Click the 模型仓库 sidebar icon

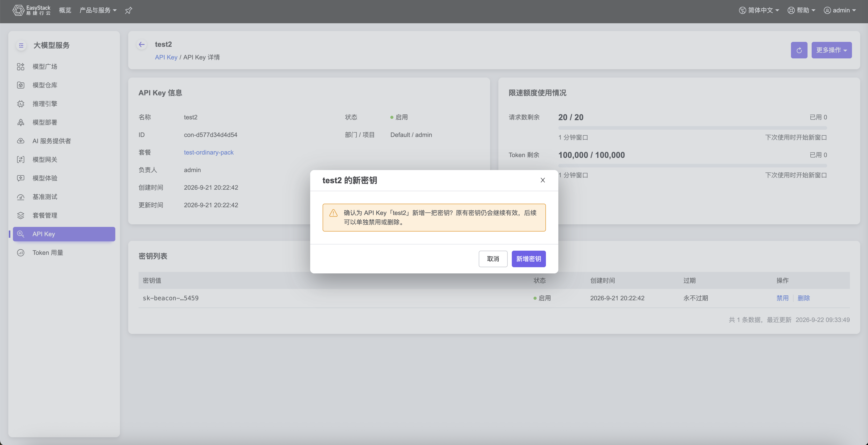21,85
